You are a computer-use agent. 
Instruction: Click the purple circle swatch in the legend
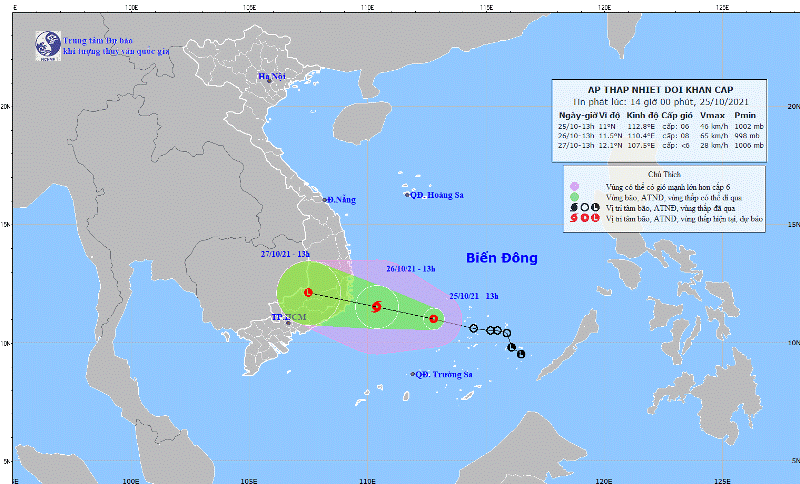pos(573,185)
